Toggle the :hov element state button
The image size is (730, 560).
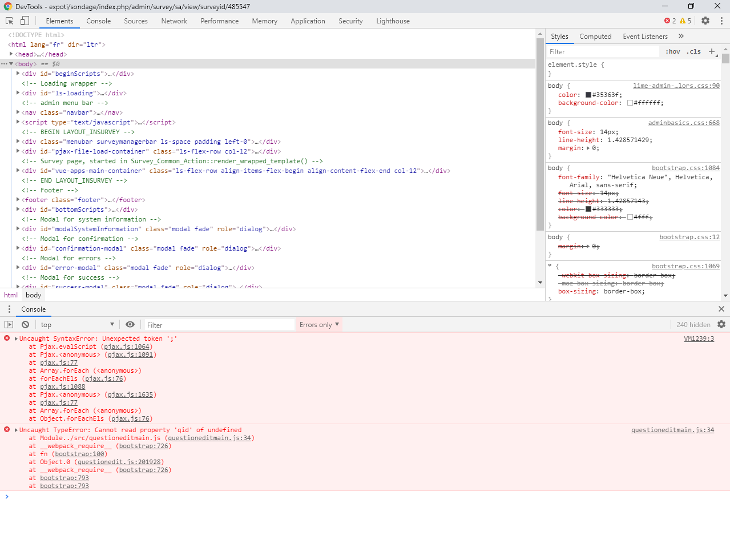coord(673,52)
